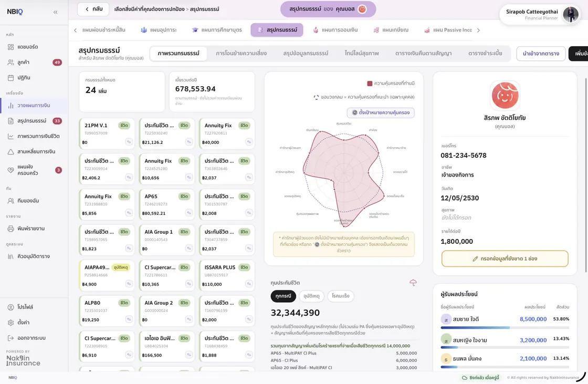Open สรุปข้อมูลกรมธรรม์ sub-tab
Viewport: 588px width, 384px height.
306,53
